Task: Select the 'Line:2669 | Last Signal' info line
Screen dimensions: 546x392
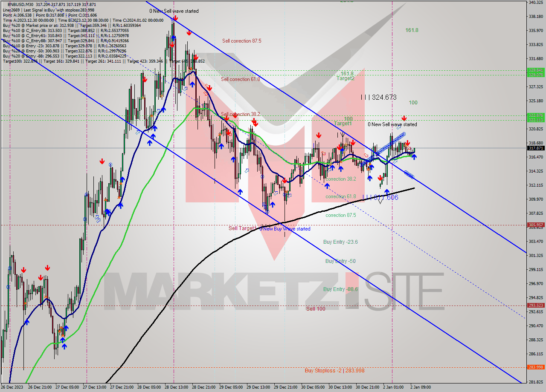Action: [x=49, y=10]
